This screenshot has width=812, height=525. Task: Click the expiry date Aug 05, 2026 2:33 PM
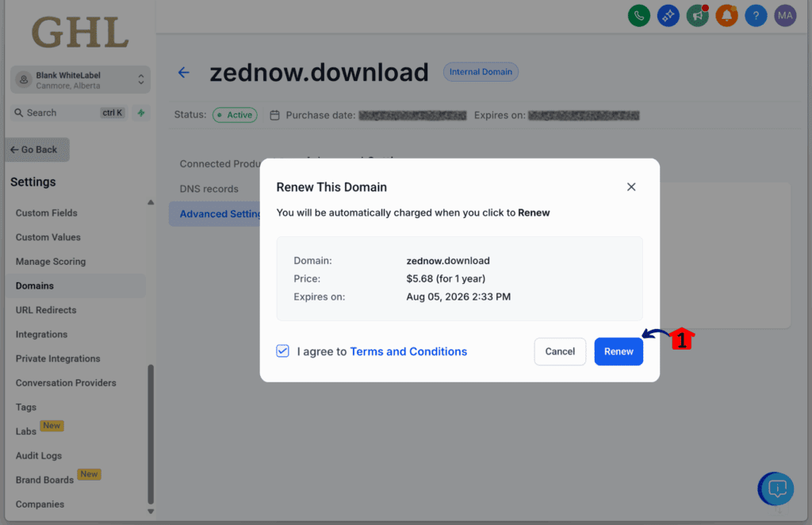click(x=458, y=297)
